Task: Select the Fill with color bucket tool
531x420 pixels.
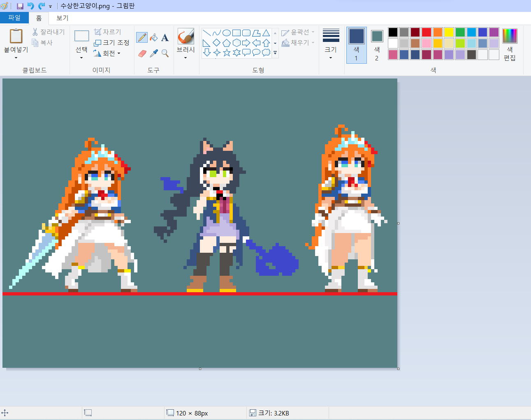Action: pos(154,37)
